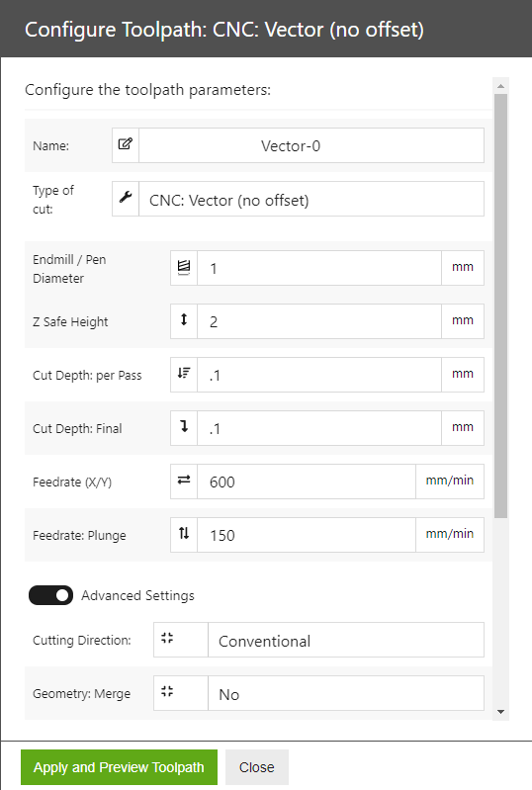The image size is (532, 790).
Task: Click the Close button
Action: pos(257,767)
